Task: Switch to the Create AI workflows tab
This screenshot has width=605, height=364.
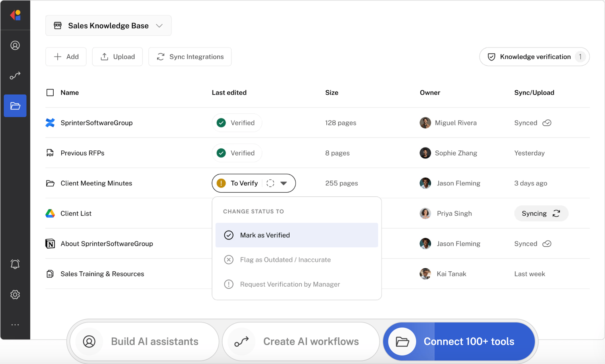Action: [301, 342]
